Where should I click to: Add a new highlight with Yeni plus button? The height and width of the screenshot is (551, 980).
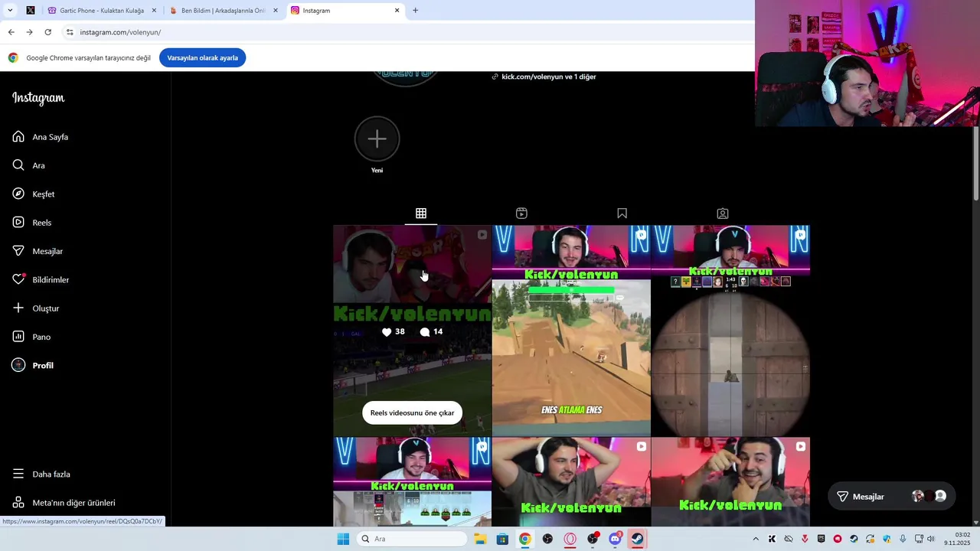pos(377,139)
